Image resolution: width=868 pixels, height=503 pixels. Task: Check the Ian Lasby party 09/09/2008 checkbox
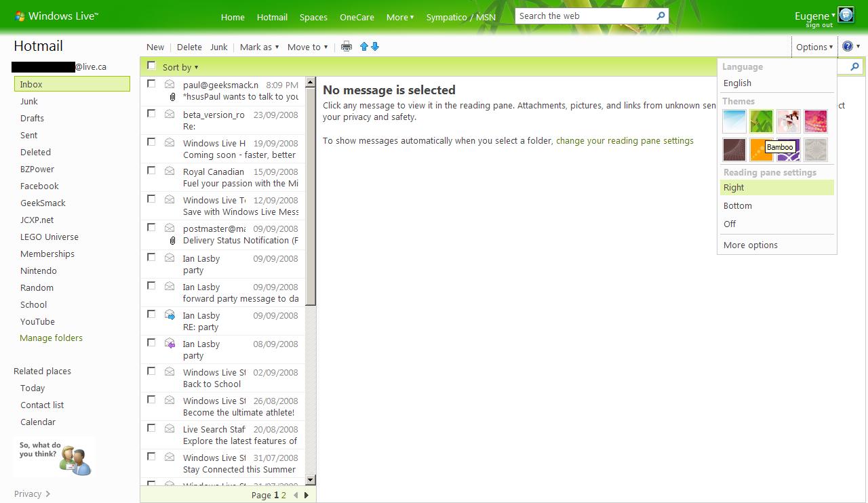click(x=151, y=257)
